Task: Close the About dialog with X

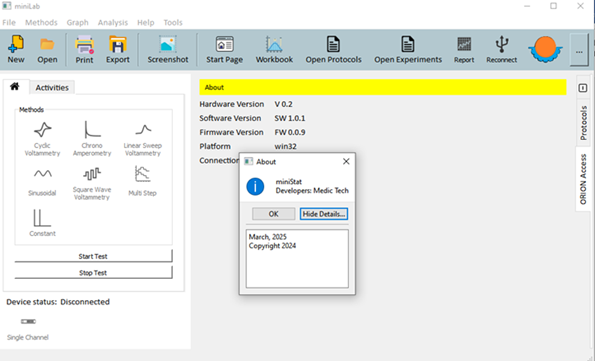Action: [x=346, y=161]
